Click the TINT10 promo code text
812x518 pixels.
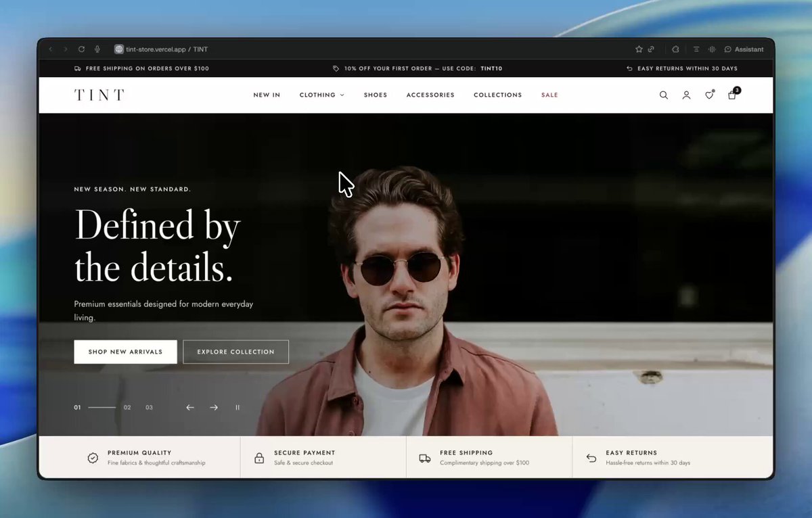pyautogui.click(x=491, y=68)
